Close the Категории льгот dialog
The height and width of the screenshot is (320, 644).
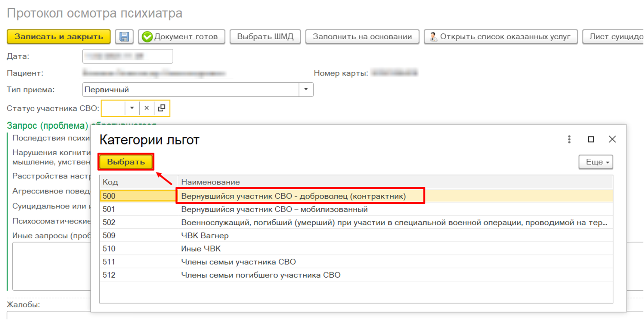coord(612,139)
